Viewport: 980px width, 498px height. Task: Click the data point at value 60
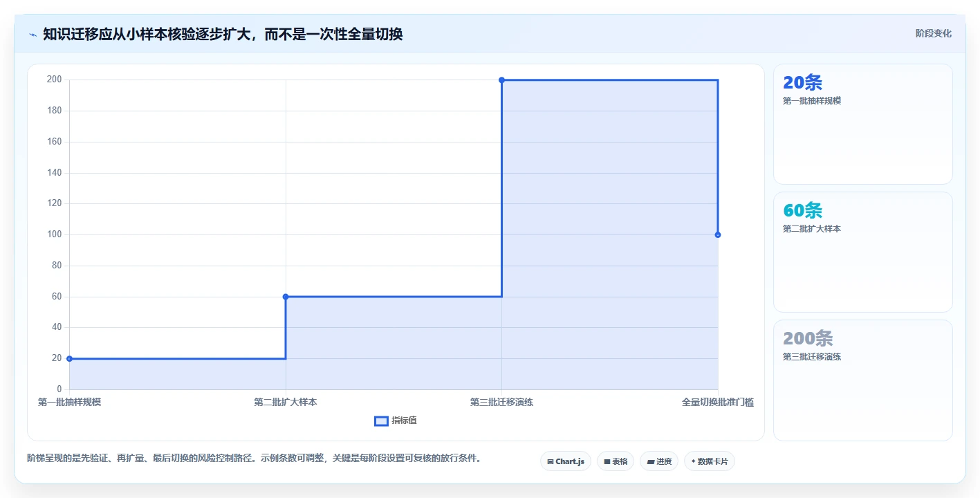pos(286,297)
